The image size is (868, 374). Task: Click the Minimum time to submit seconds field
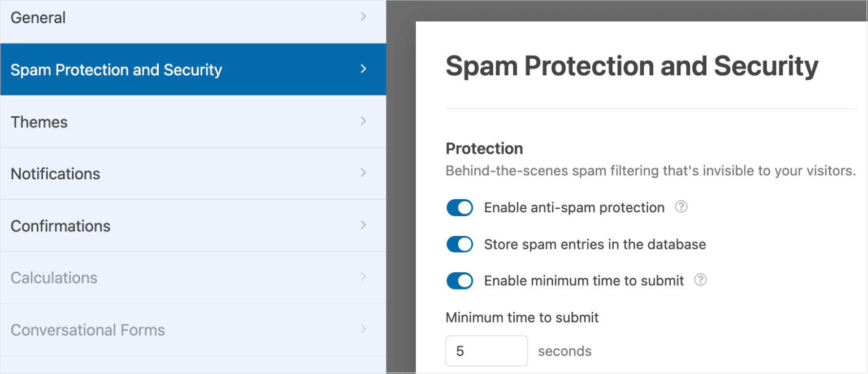[486, 351]
